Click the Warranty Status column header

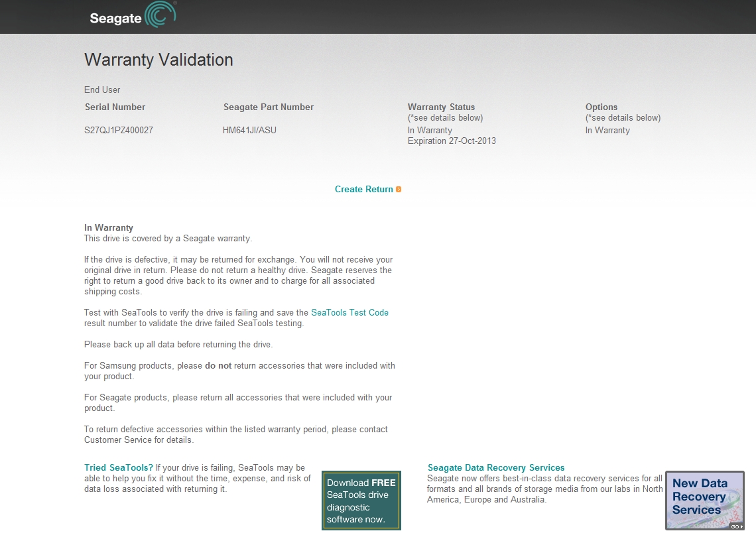(x=441, y=107)
